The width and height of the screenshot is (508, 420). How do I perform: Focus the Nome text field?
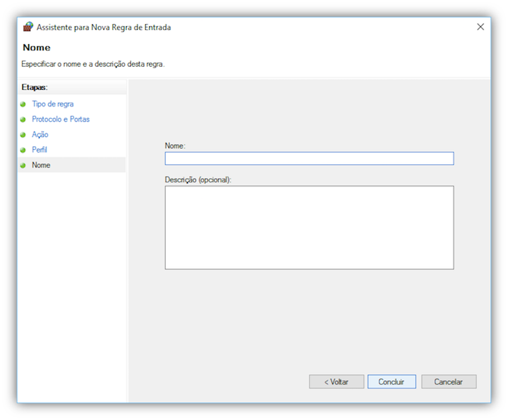pos(309,159)
